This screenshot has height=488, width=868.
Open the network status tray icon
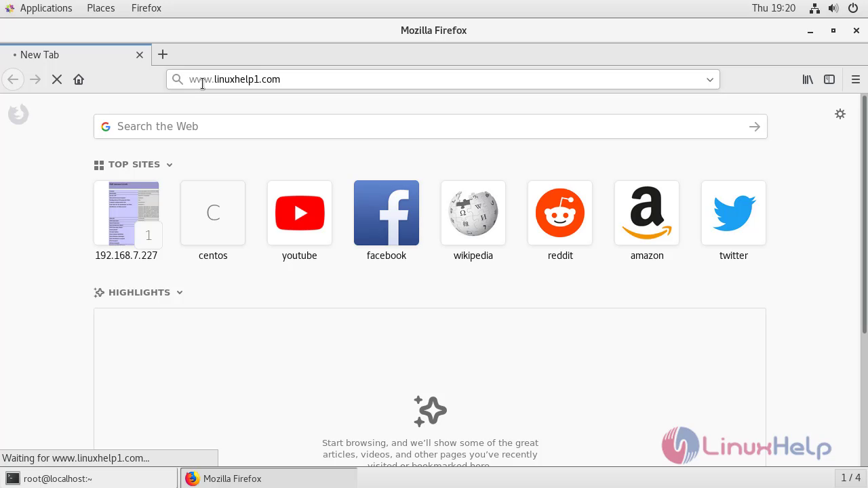coord(814,8)
